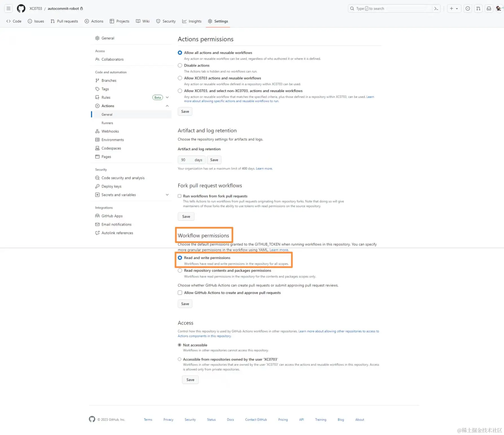Image resolution: width=504 pixels, height=435 pixels.
Task: Save the Access section settings
Action: point(190,380)
